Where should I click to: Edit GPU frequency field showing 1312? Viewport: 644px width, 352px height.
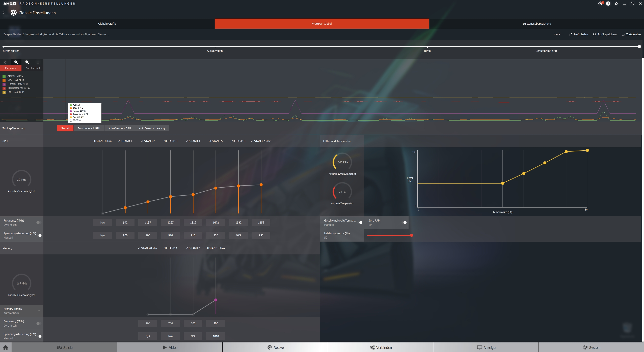(x=193, y=223)
